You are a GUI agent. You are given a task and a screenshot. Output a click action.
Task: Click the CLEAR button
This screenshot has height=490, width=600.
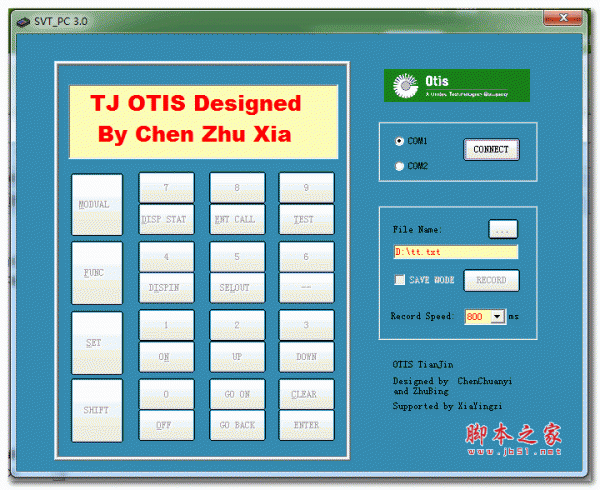pos(307,394)
